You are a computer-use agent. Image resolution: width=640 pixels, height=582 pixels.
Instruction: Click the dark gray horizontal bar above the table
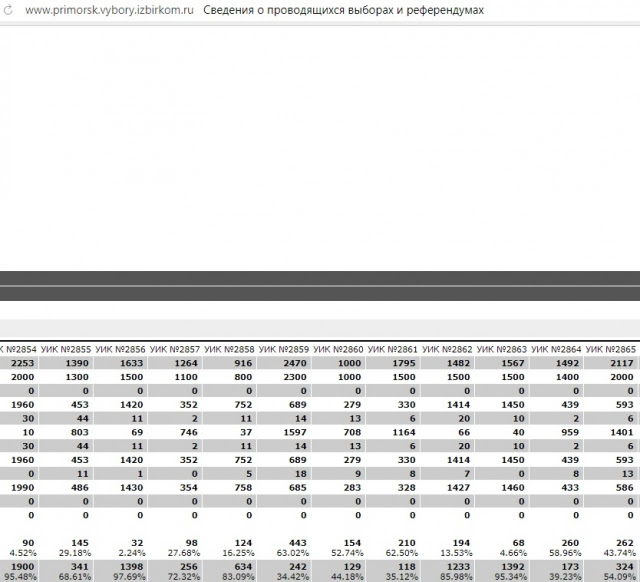pyautogui.click(x=320, y=285)
